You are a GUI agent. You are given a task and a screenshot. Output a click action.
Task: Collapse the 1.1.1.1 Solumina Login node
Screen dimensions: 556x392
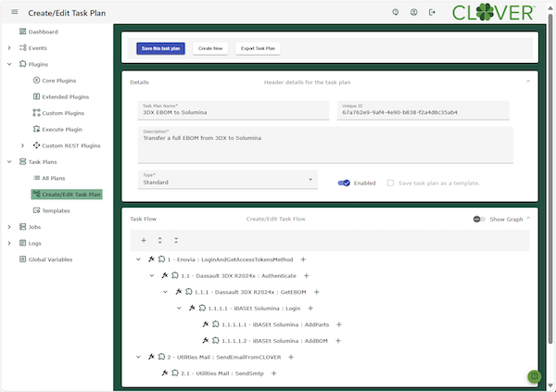click(179, 309)
